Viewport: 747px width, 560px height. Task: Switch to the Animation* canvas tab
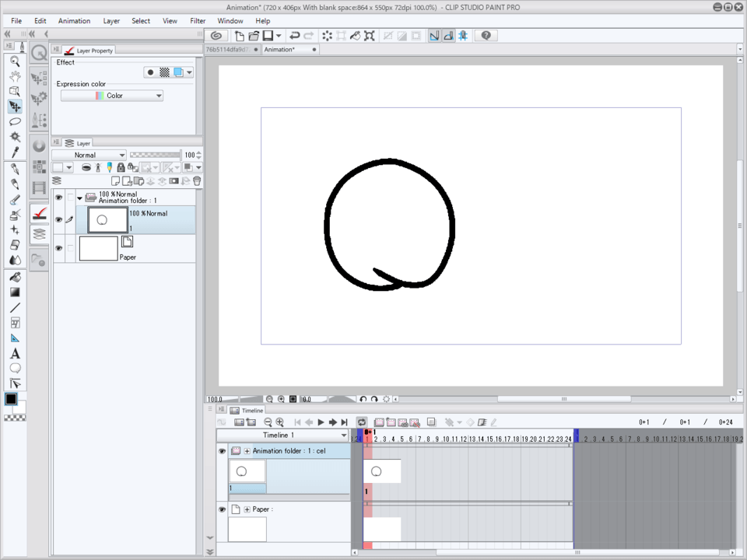(279, 50)
